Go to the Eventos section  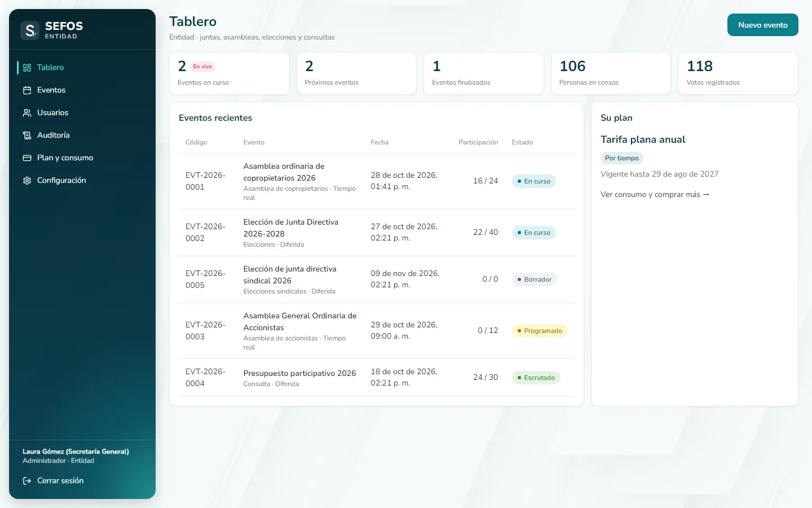[82, 90]
